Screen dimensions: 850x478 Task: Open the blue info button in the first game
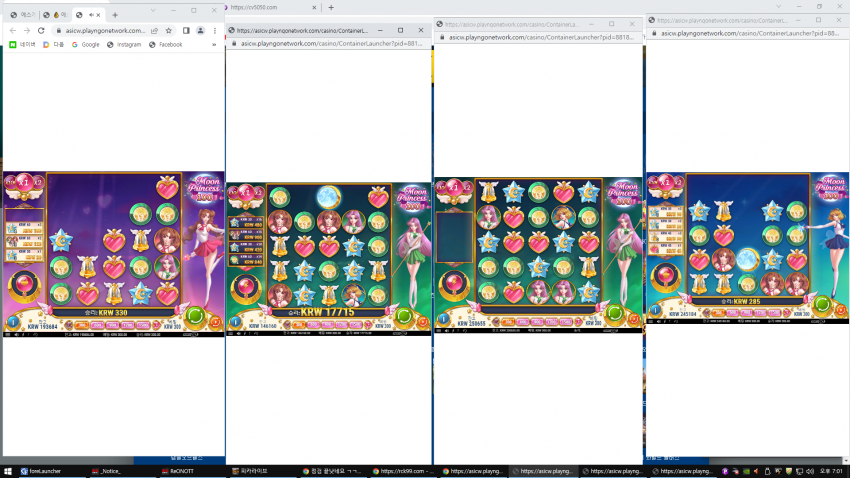13,322
